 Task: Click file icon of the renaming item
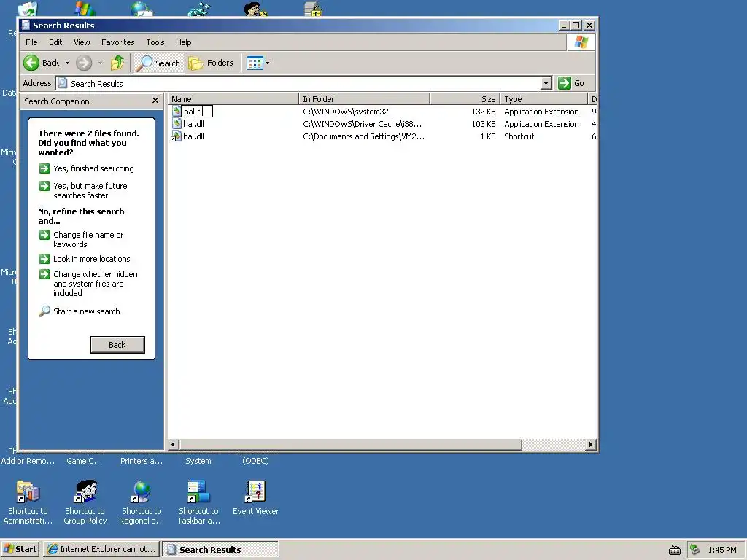tap(177, 112)
